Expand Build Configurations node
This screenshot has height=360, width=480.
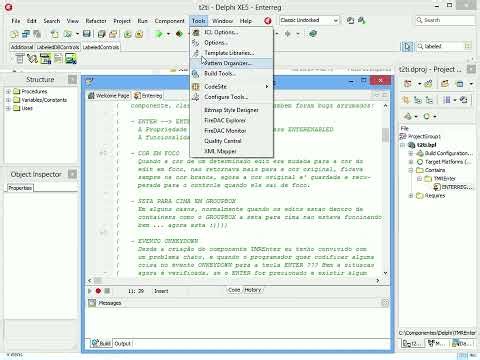[x=411, y=153]
